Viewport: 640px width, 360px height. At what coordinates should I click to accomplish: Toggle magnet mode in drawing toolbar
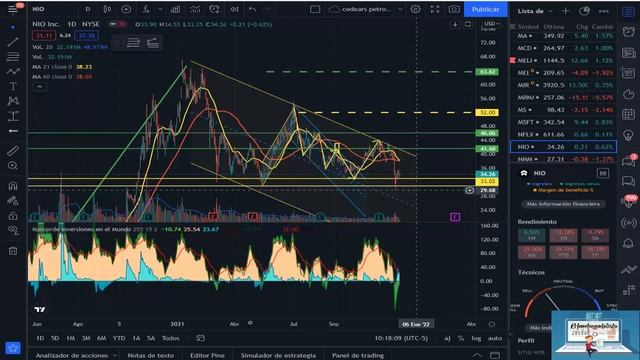tap(13, 186)
